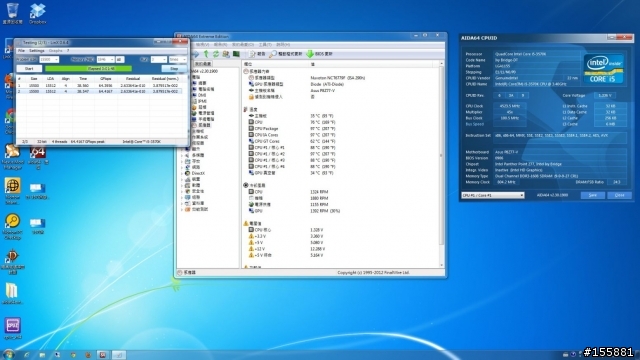The height and width of the screenshot is (360, 640).
Task: Select result row 2 in LinX table
Action: 99,91
